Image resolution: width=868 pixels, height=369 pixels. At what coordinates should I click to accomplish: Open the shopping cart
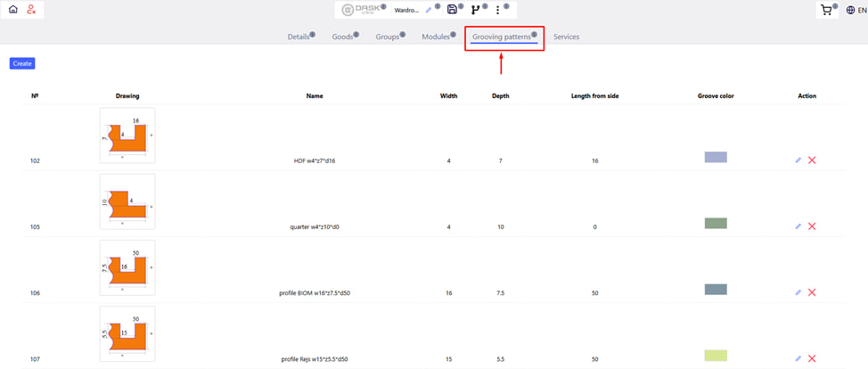coord(825,11)
